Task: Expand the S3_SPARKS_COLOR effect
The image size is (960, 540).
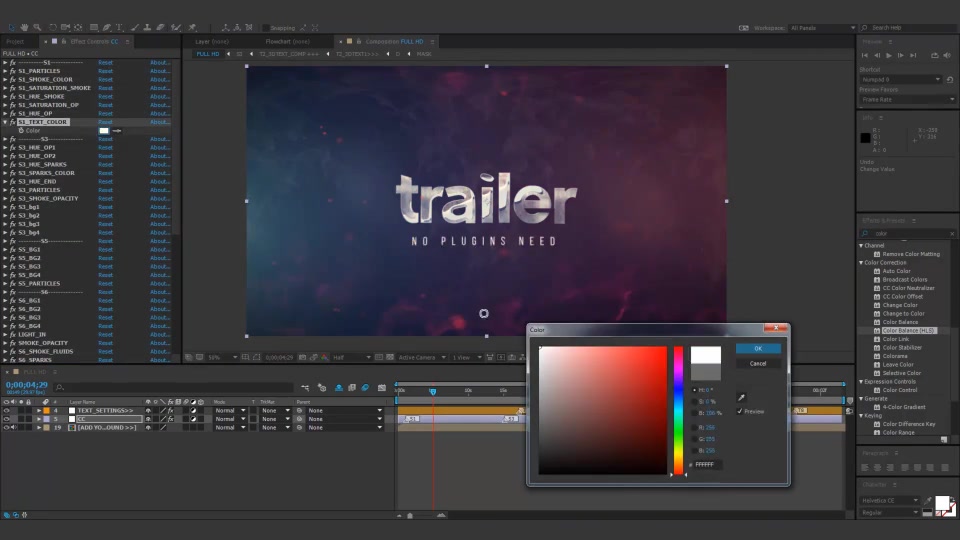Action: click(x=5, y=173)
